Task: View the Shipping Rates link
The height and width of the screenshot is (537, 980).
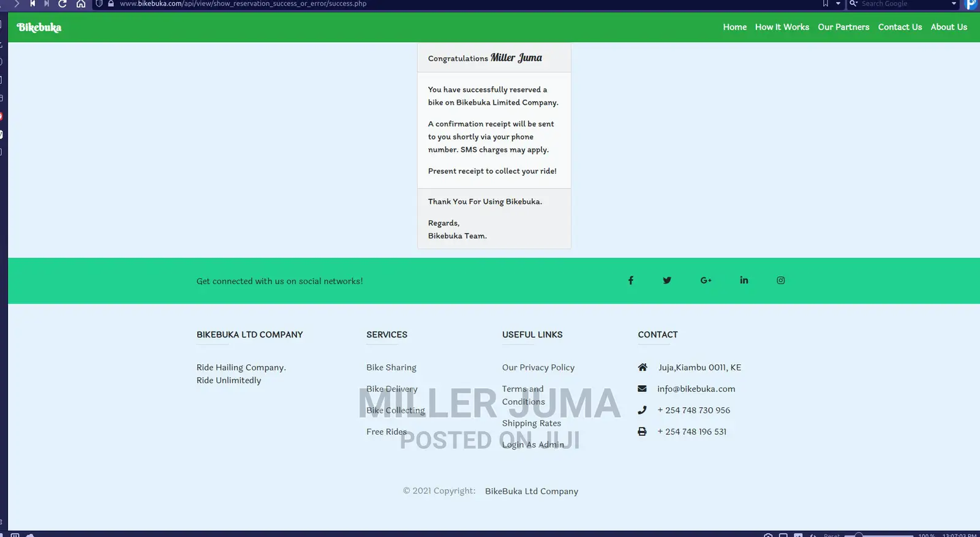Action: pos(532,423)
